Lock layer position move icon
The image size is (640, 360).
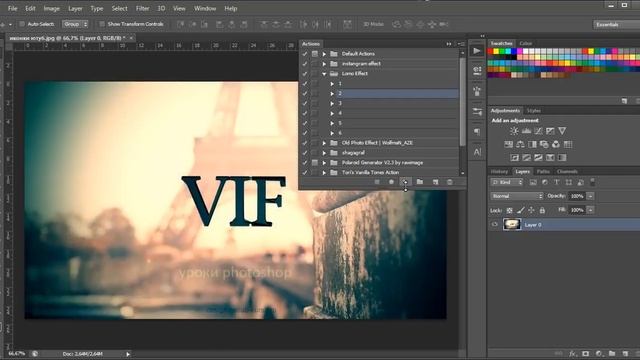click(x=531, y=210)
